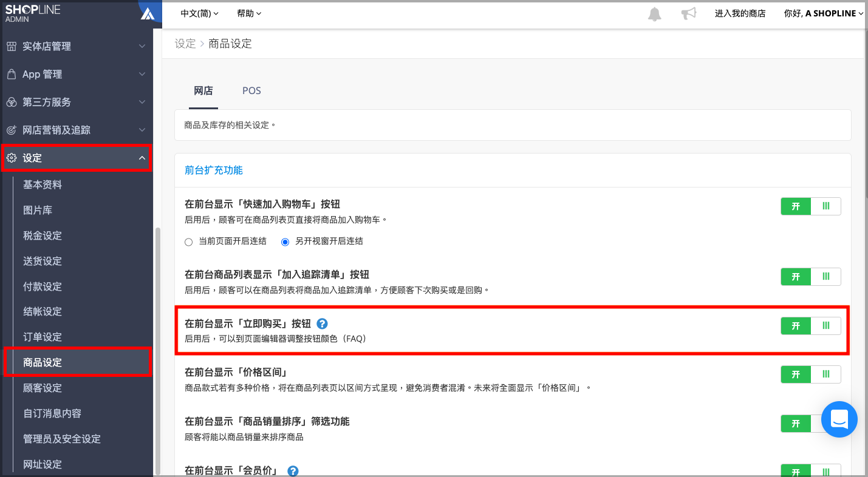Expand the 实体店管理 sidebar section
The image size is (868, 477).
coord(77,46)
